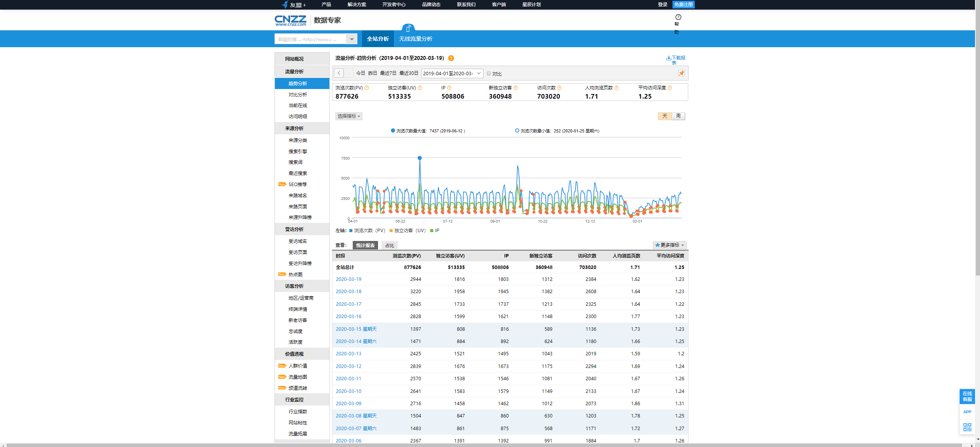The image size is (980, 447).
Task: Click the orange help icon beside the trend analysis title
Action: [x=451, y=58]
